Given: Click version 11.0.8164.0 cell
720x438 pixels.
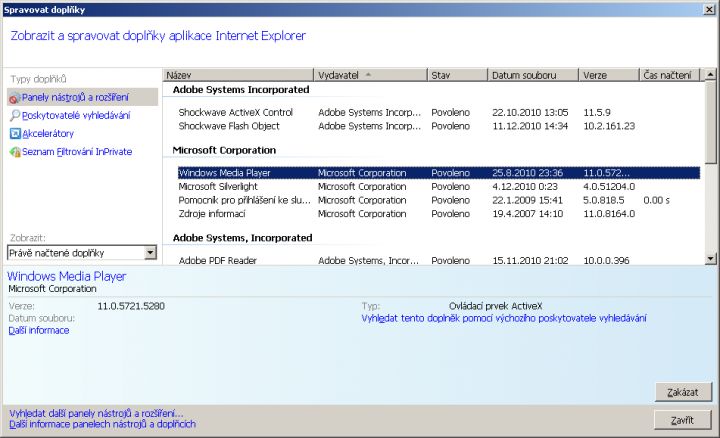Looking at the screenshot, I should [x=609, y=214].
